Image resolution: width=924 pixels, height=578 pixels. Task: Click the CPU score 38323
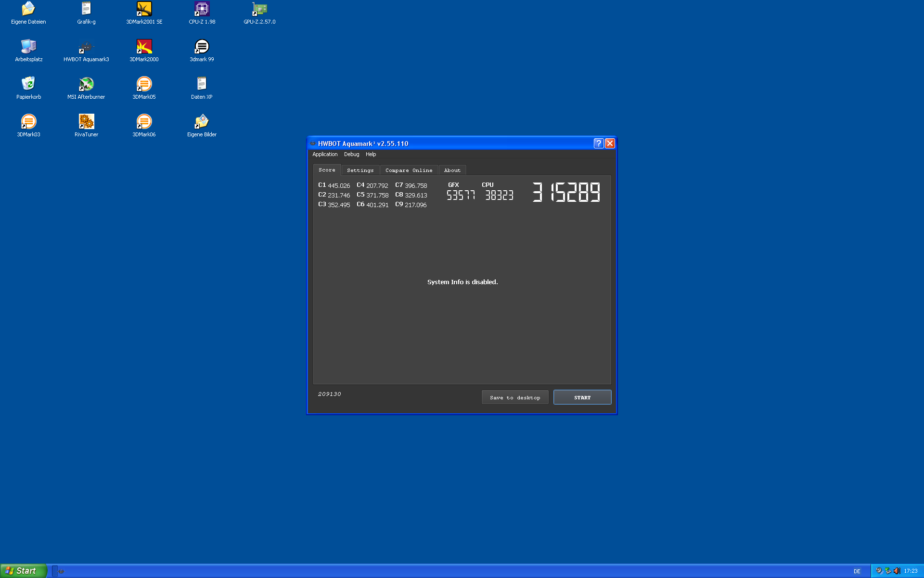point(499,195)
